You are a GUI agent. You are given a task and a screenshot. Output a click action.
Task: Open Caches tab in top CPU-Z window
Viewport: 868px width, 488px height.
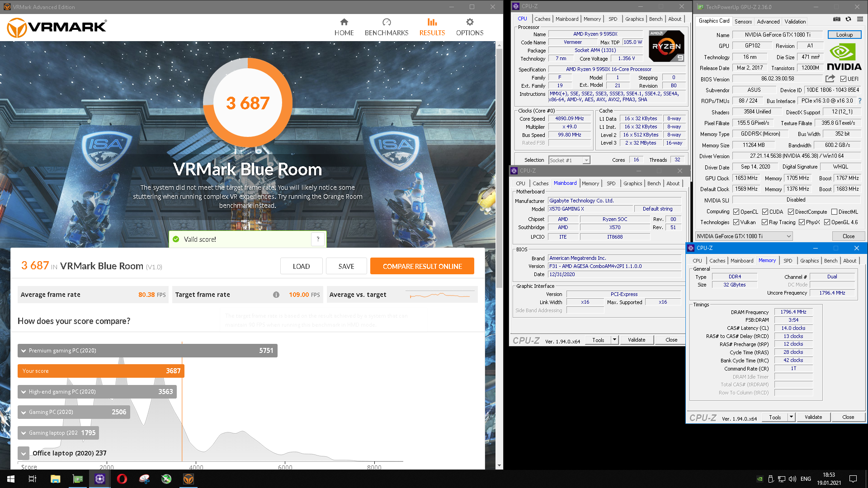pos(542,19)
